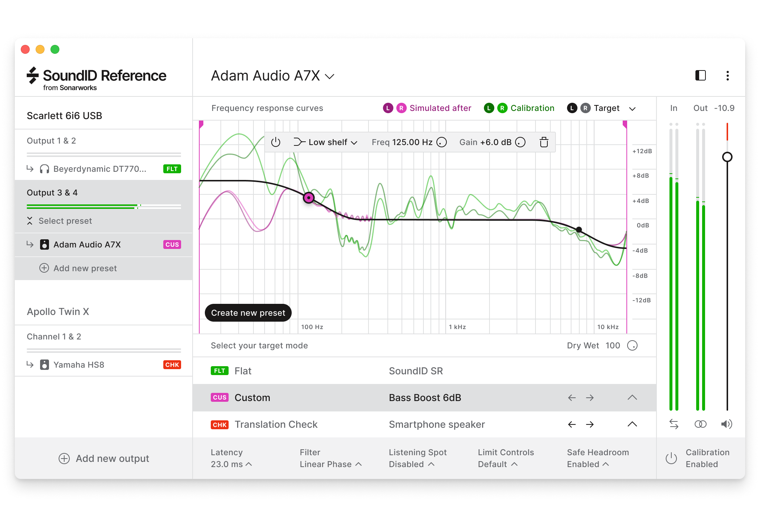The image size is (760, 532).
Task: Expand the Custom row chevron
Action: 632,397
